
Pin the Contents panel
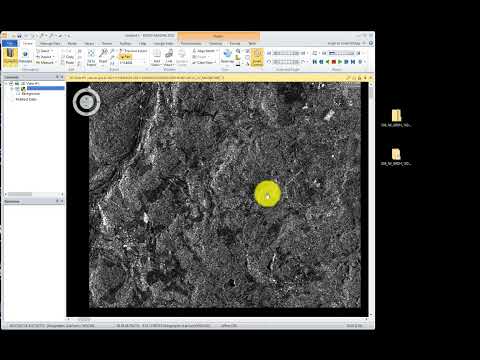(x=57, y=77)
